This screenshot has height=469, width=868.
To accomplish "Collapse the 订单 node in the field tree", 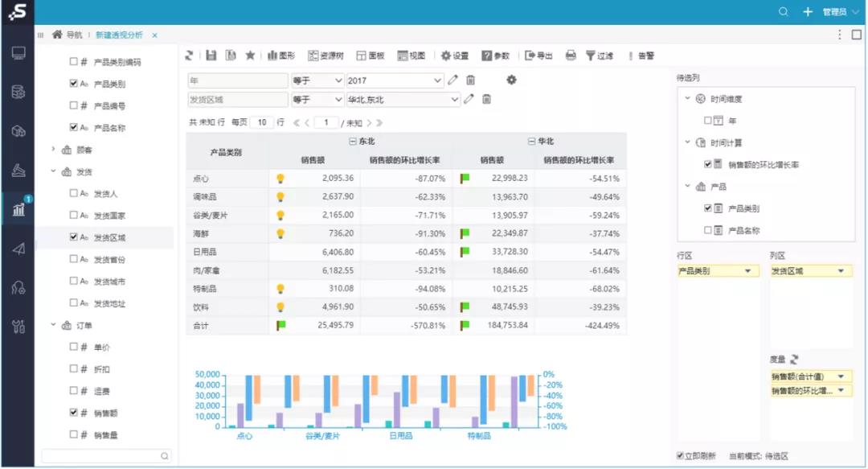I will 53,325.
